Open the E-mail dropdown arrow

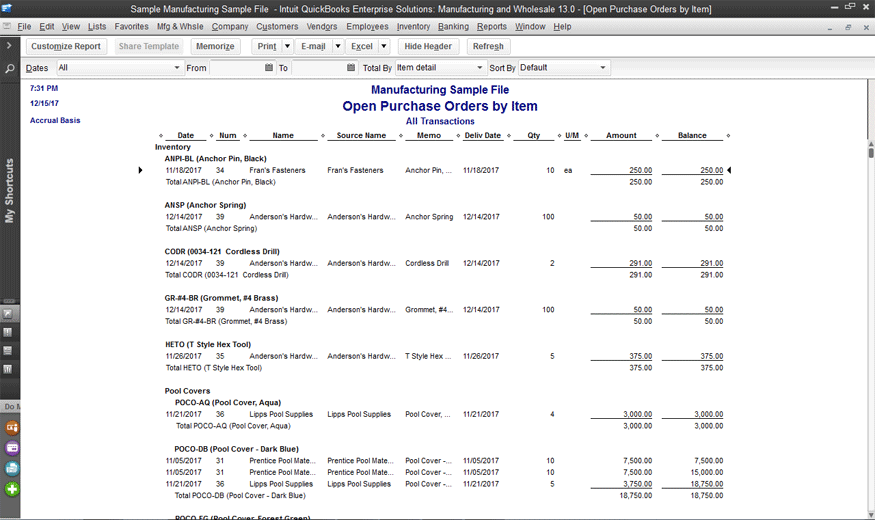click(338, 46)
